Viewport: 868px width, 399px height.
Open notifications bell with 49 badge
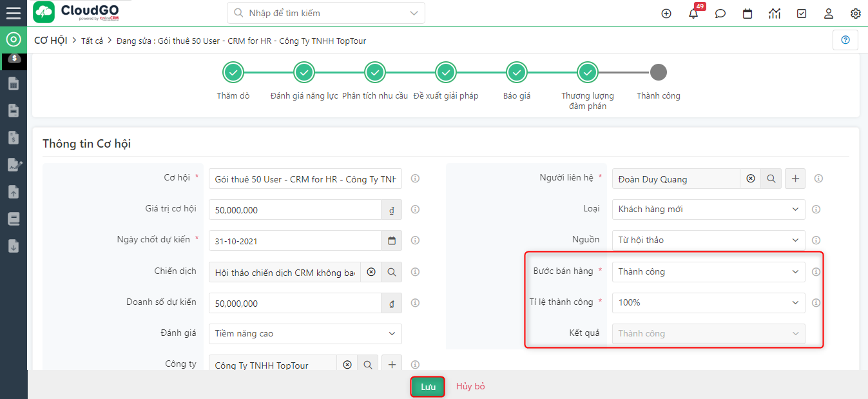[x=693, y=14]
